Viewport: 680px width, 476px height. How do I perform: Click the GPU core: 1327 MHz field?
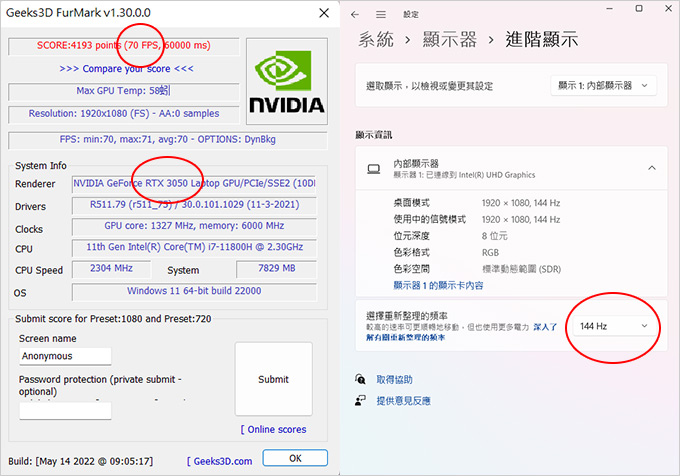(194, 226)
